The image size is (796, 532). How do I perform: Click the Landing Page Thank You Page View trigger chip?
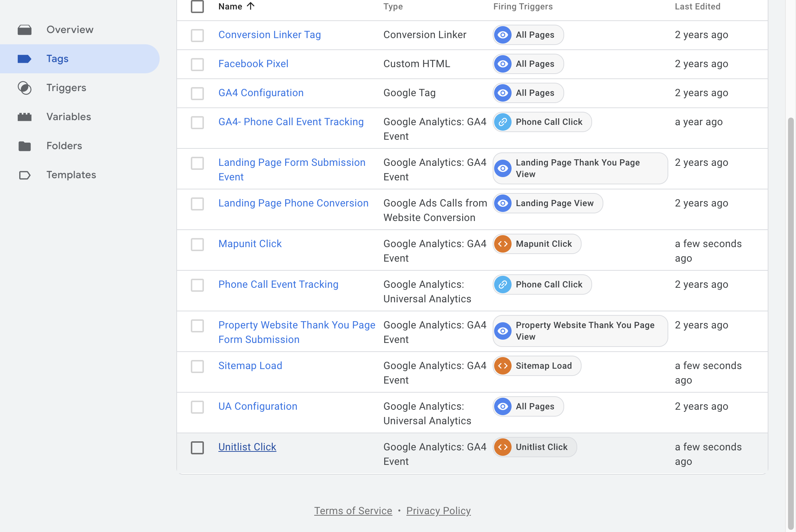pyautogui.click(x=580, y=168)
